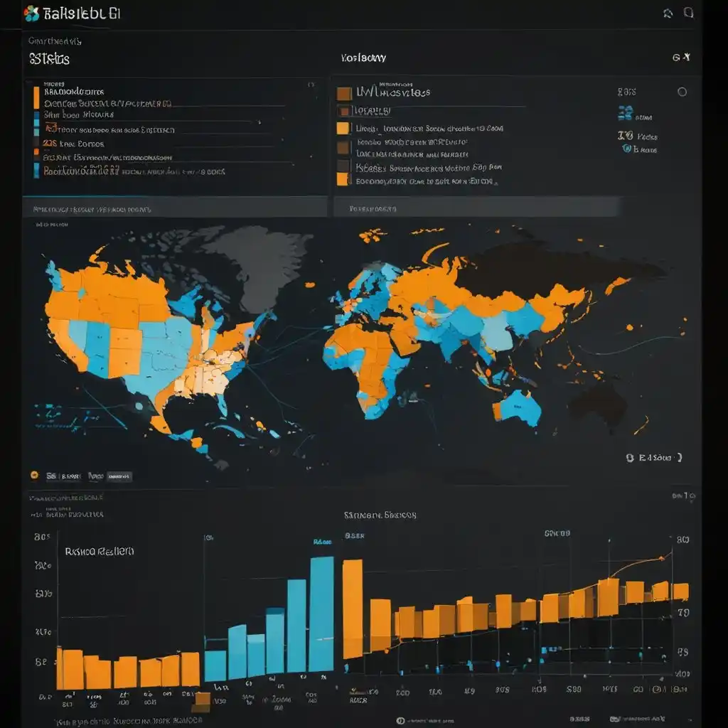The height and width of the screenshot is (728, 728).
Task: Click the circle icon at map's bottom-right
Action: [630, 458]
